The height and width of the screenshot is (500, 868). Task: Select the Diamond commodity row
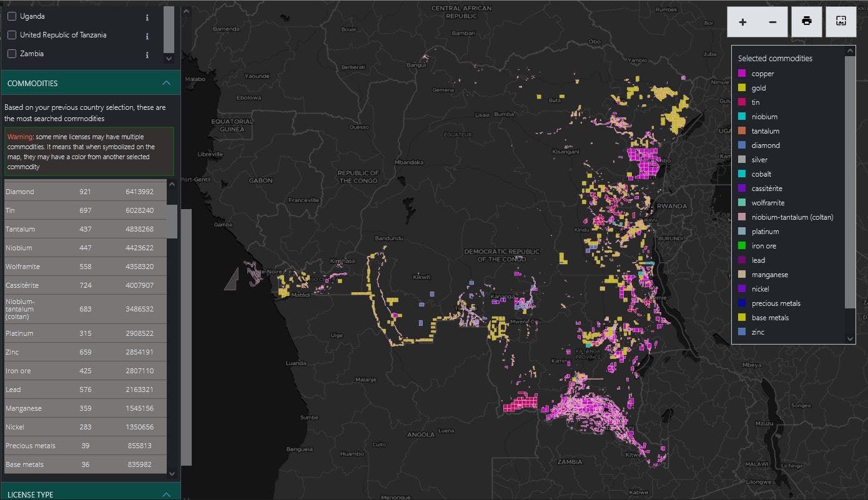(85, 192)
